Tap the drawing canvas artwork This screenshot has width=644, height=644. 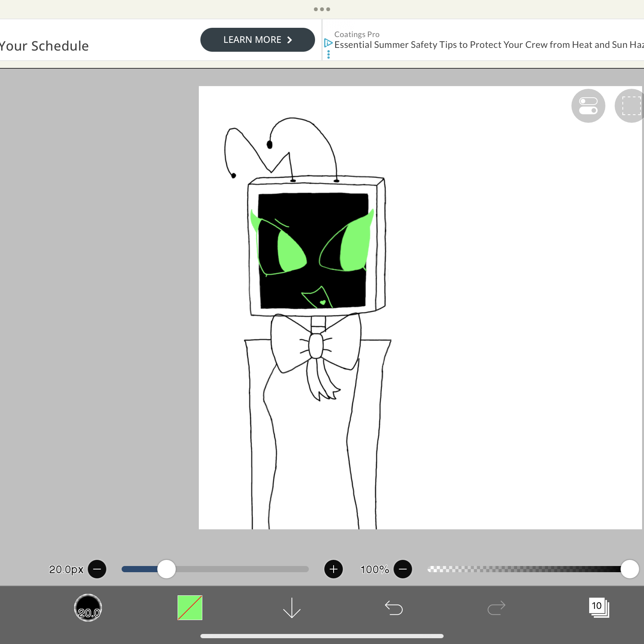pos(420,307)
